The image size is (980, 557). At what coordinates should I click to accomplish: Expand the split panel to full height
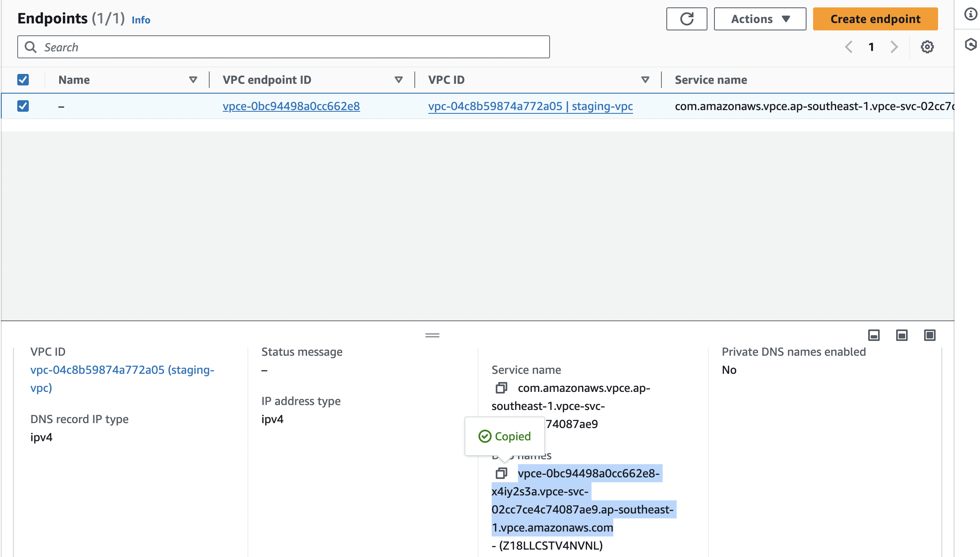[x=929, y=335]
